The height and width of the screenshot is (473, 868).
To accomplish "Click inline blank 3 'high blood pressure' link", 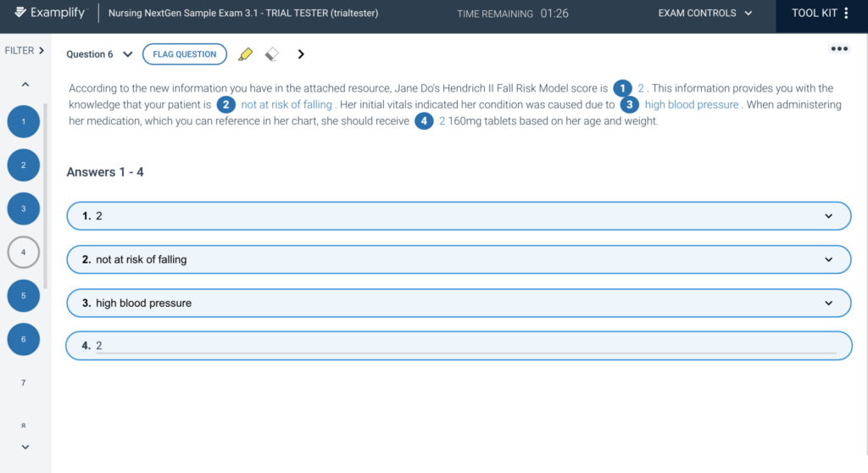I will [x=693, y=105].
